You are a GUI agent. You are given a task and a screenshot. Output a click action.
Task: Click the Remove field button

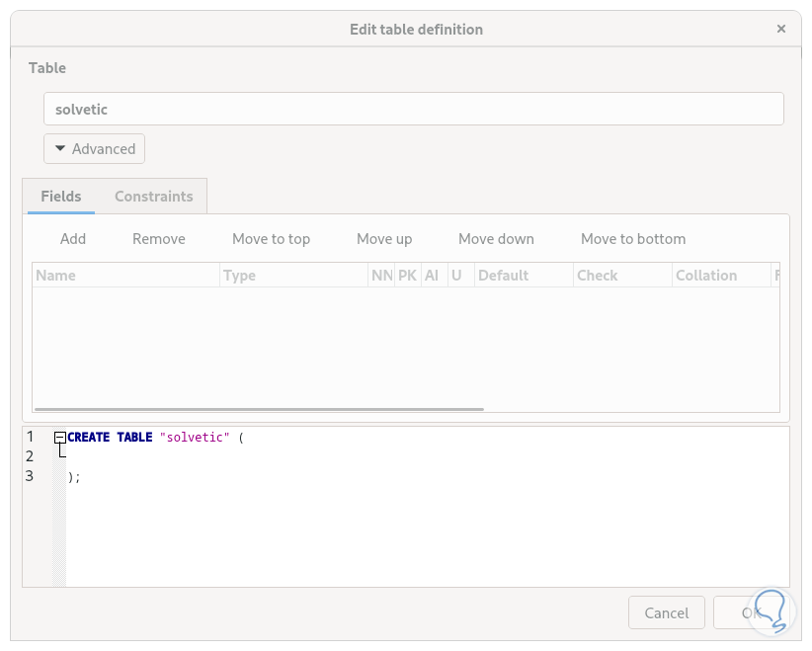click(x=159, y=239)
